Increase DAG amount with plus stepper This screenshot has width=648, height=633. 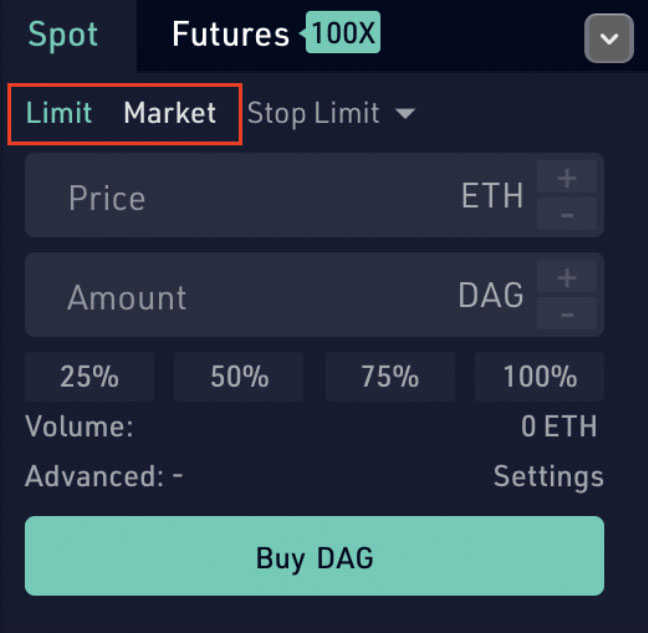click(x=567, y=277)
